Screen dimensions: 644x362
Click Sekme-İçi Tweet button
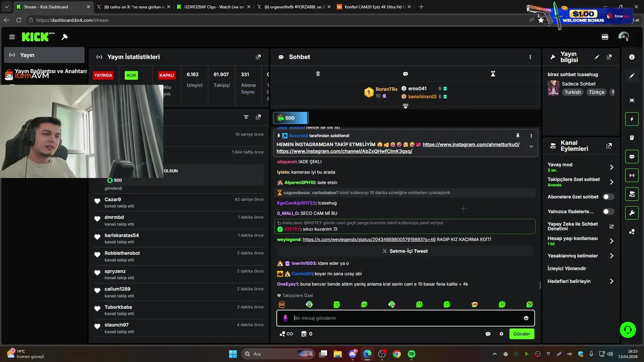pos(405,251)
